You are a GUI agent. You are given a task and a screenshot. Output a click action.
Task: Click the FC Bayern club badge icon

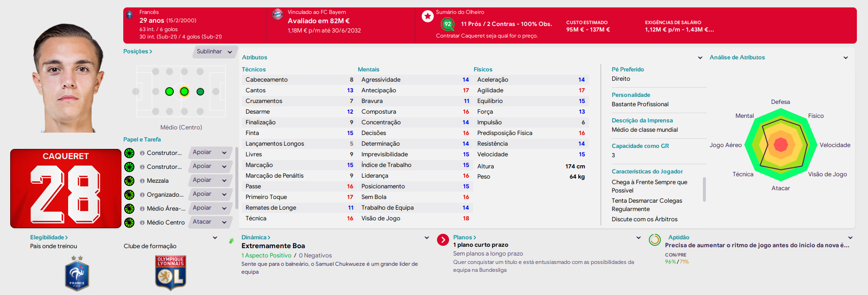tap(278, 14)
